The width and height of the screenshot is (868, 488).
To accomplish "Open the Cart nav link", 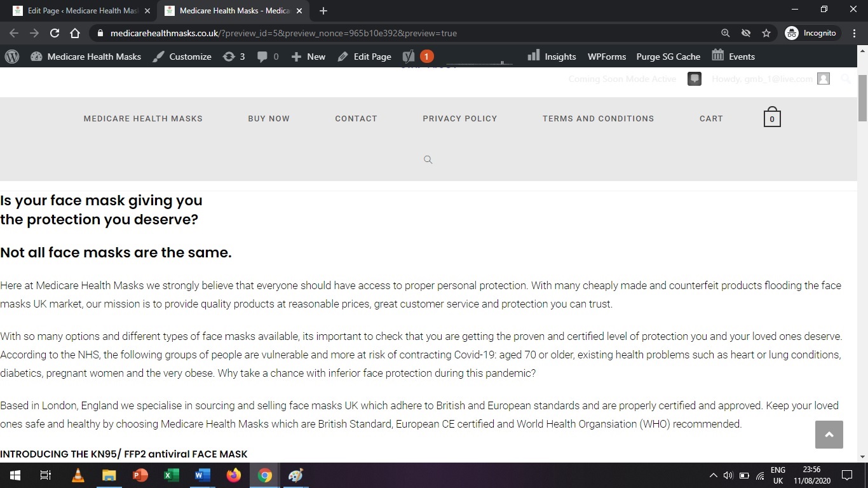I will tap(711, 119).
